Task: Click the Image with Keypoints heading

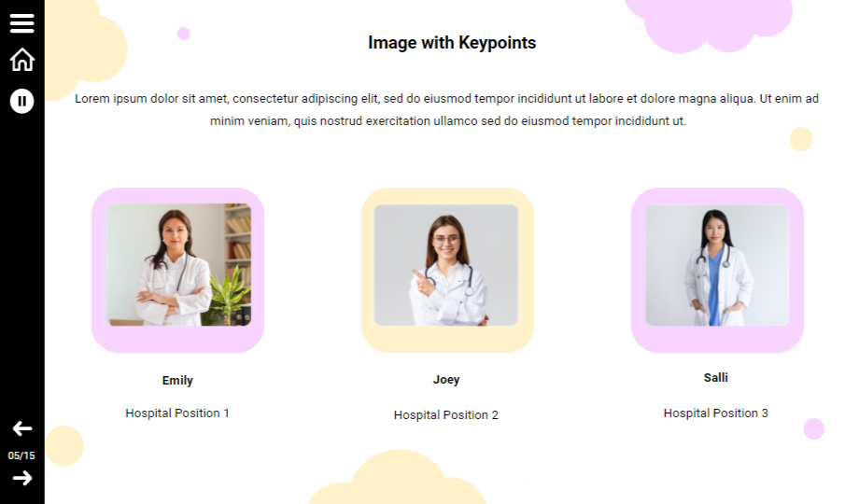Action: pos(452,43)
